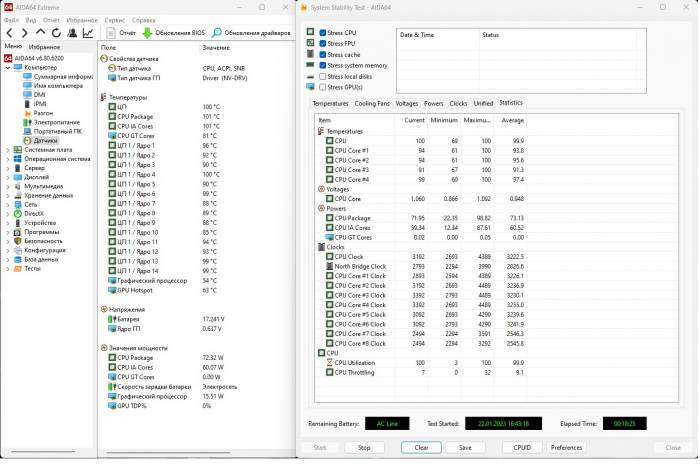Viewport: 700px width, 467px height.
Task: Select the Батарея voltage row
Action: pyautogui.click(x=196, y=320)
